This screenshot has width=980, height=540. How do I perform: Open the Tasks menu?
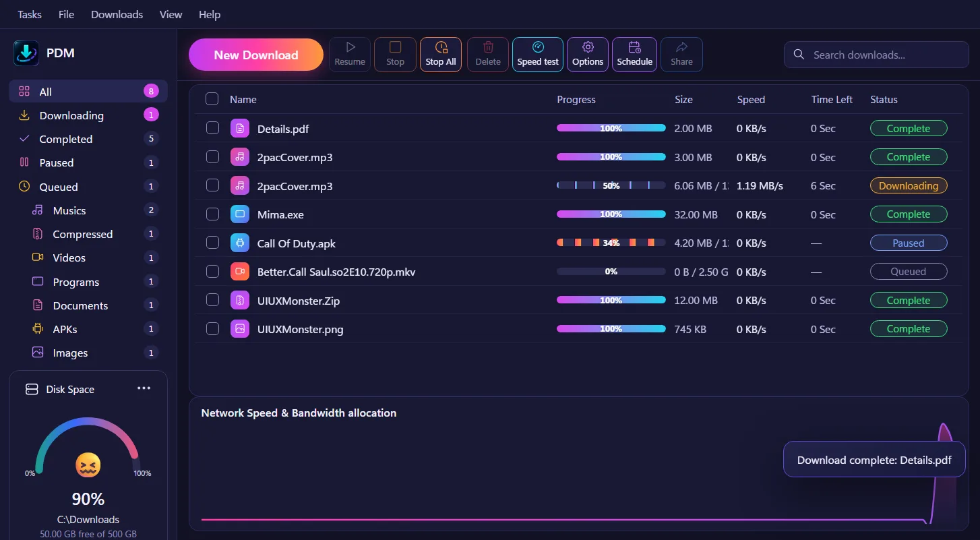coord(30,14)
